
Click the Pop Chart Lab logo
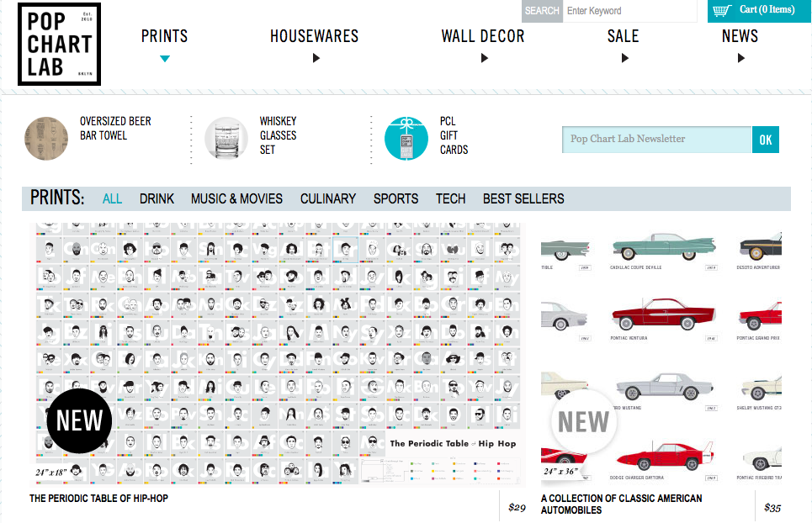[59, 44]
